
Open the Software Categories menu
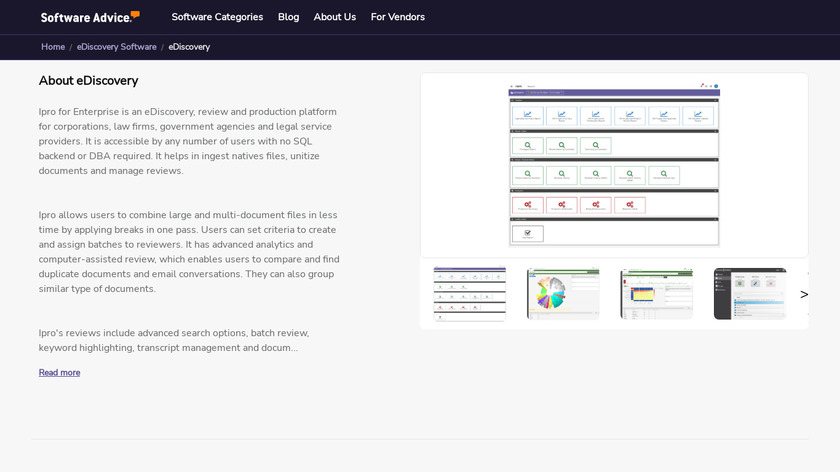217,17
